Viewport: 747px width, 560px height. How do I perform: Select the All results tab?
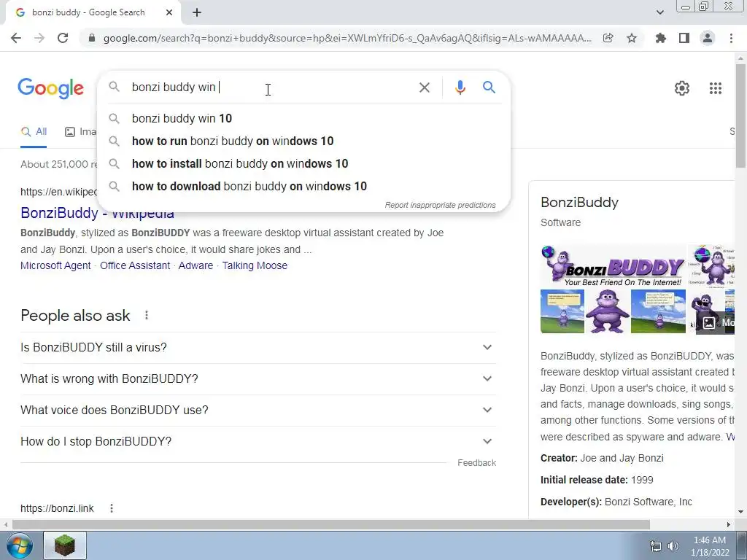tap(34, 132)
